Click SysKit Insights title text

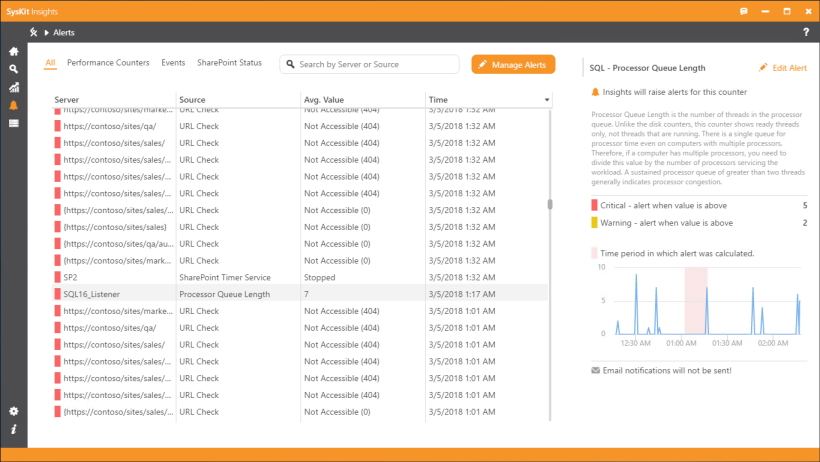(x=32, y=12)
